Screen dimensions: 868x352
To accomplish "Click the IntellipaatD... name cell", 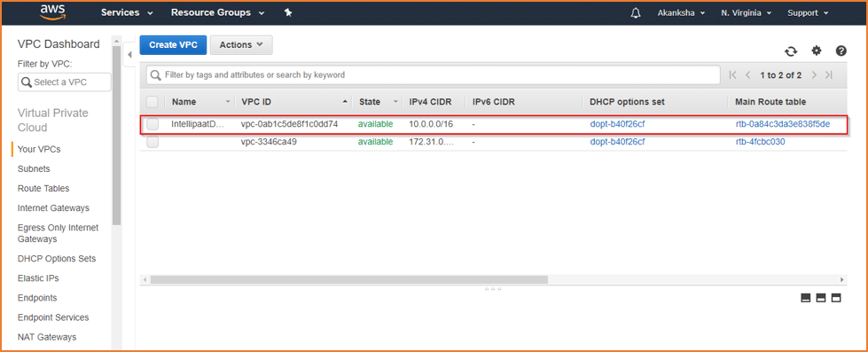I will pyautogui.click(x=199, y=124).
